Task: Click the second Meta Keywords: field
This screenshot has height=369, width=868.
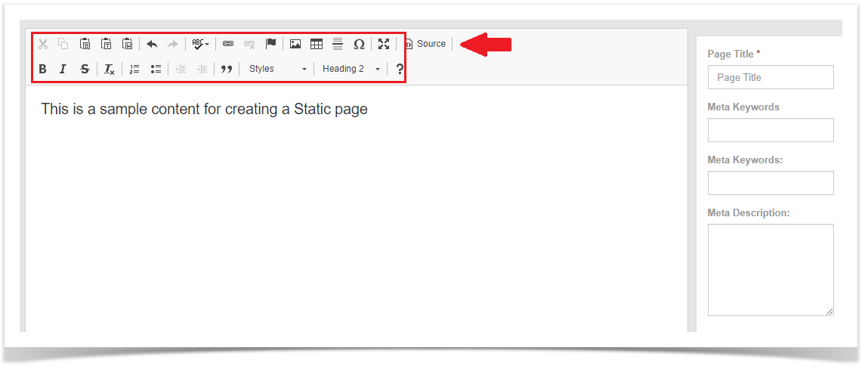Action: click(771, 183)
